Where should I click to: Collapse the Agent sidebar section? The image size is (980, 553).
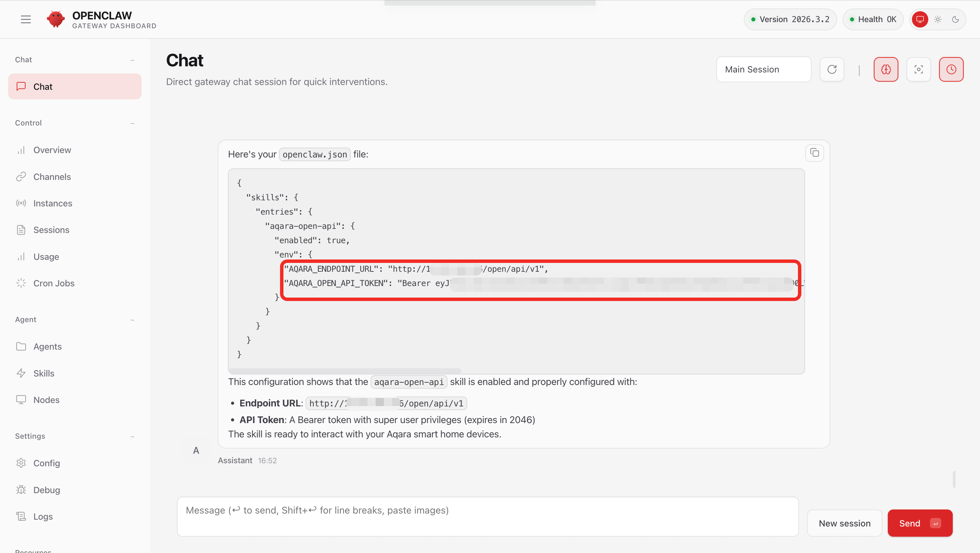(x=132, y=319)
